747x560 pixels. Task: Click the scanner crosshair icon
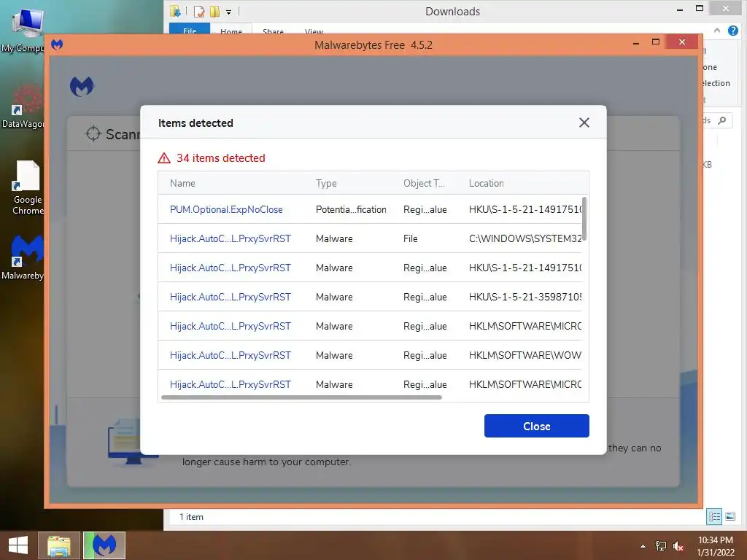(93, 134)
